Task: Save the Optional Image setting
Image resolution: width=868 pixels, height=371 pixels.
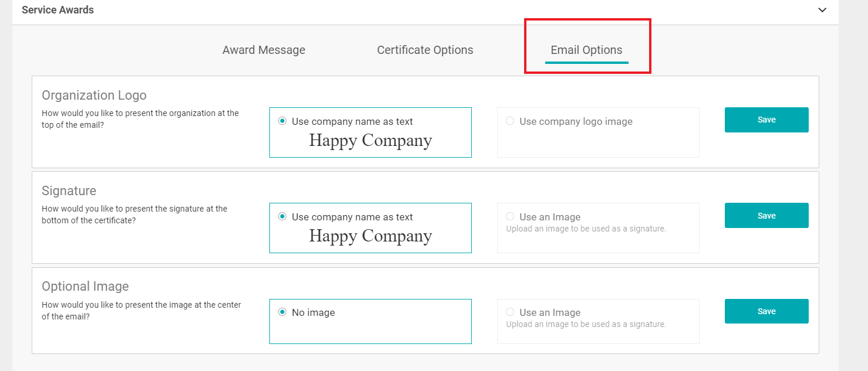Action: (x=766, y=311)
